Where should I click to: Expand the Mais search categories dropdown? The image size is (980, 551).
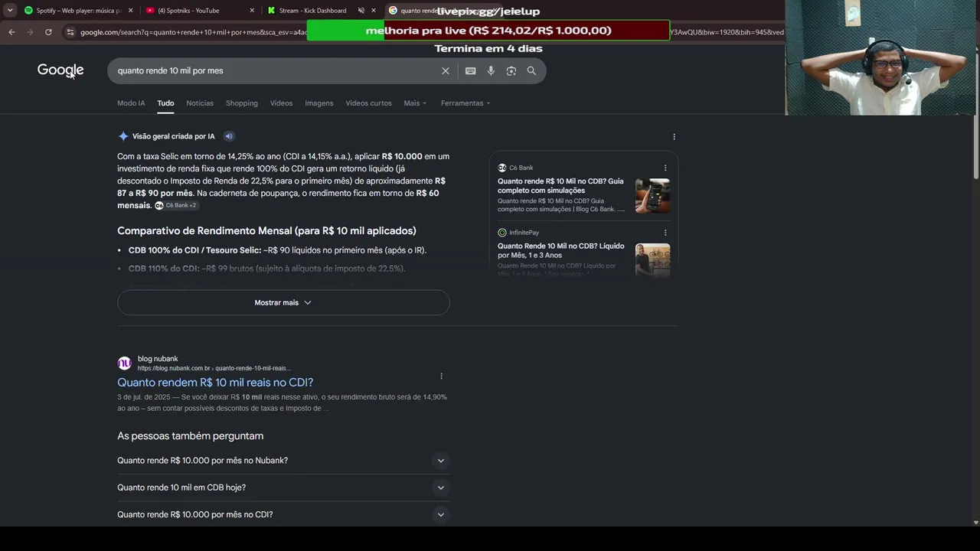[415, 103]
